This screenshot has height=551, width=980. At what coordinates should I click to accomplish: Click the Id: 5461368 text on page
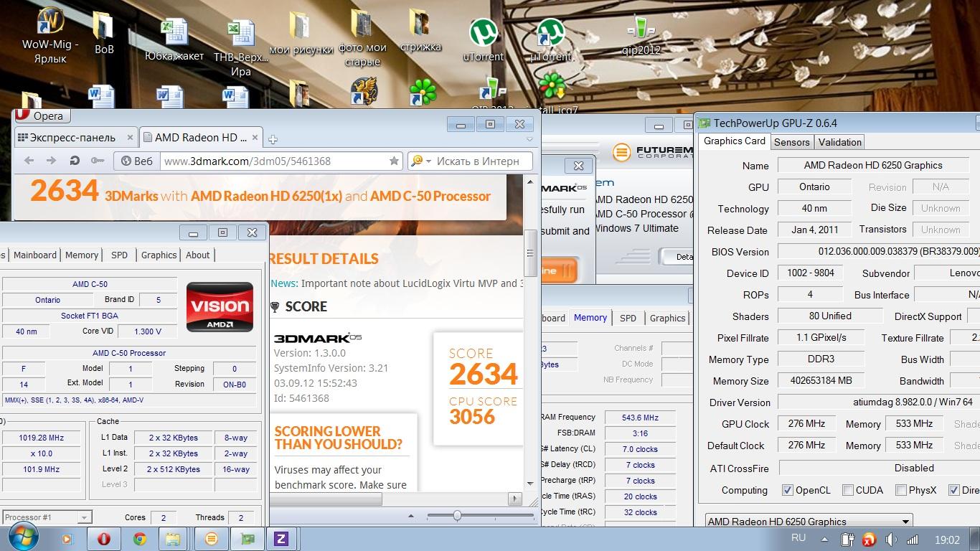tap(301, 398)
